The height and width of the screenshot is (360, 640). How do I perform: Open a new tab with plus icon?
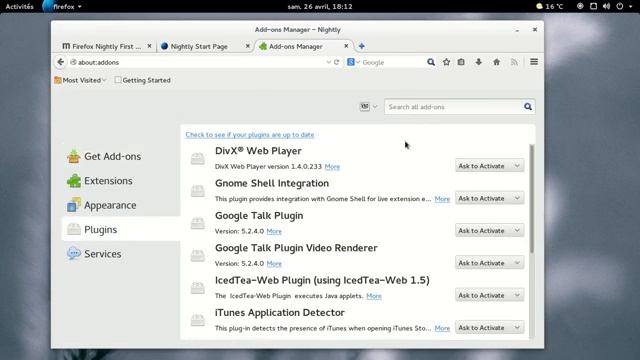tap(362, 46)
